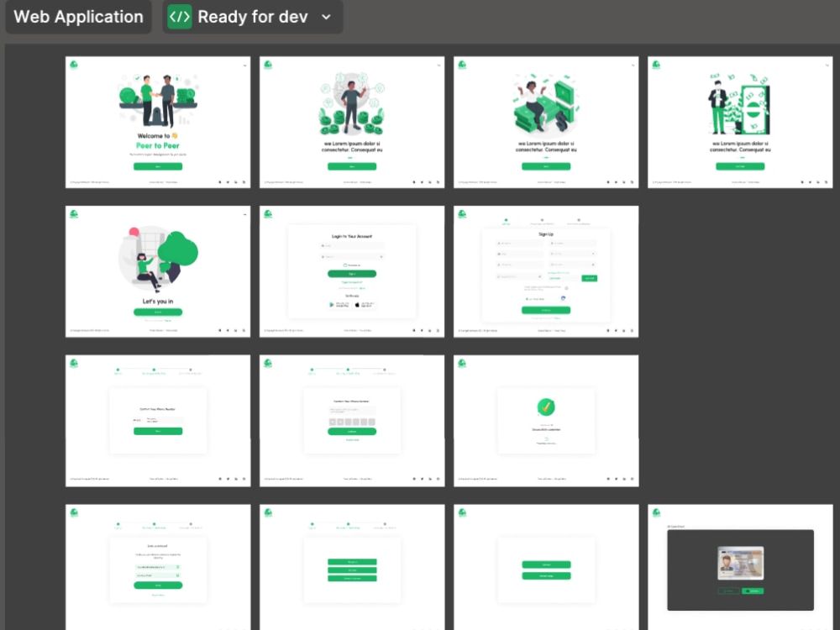This screenshot has height=630, width=840.
Task: Click the green button under Let's you in
Action: [158, 312]
